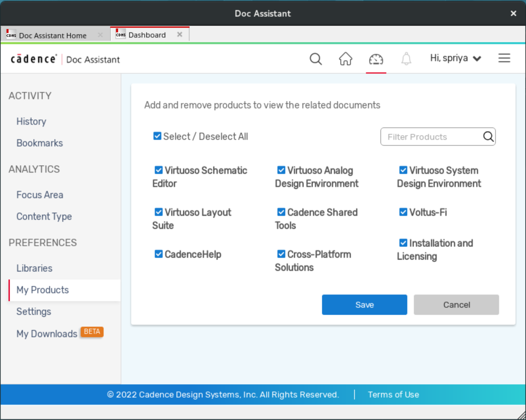Click the 'Add and remove products' instruction text
Screen dimensions: 526x420
(x=262, y=105)
